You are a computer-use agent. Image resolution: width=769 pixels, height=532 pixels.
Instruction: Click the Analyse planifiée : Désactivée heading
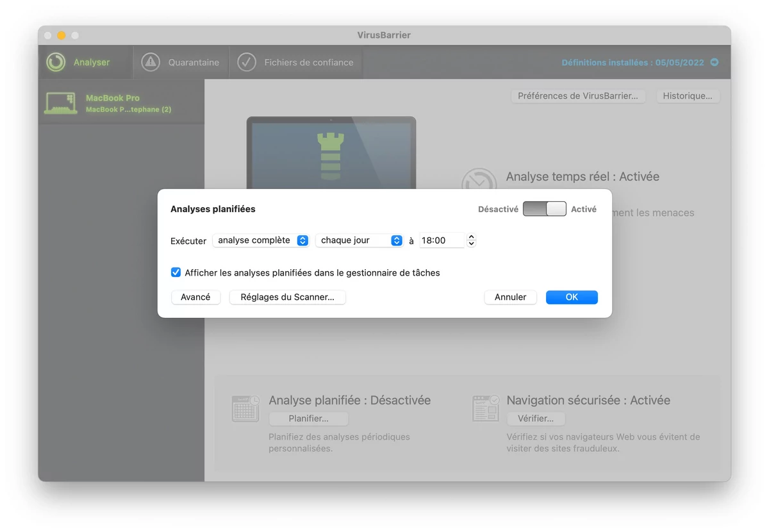click(350, 400)
